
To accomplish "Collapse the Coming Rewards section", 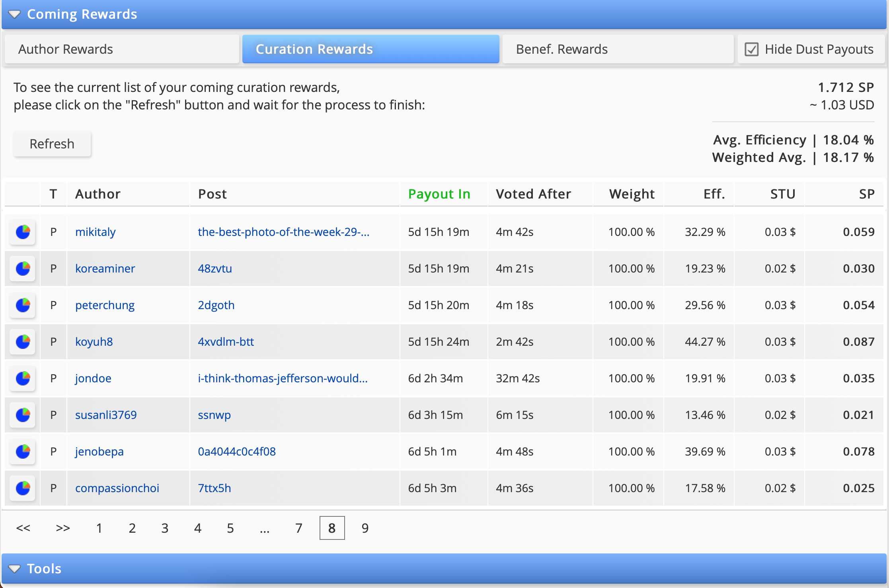I will (14, 14).
